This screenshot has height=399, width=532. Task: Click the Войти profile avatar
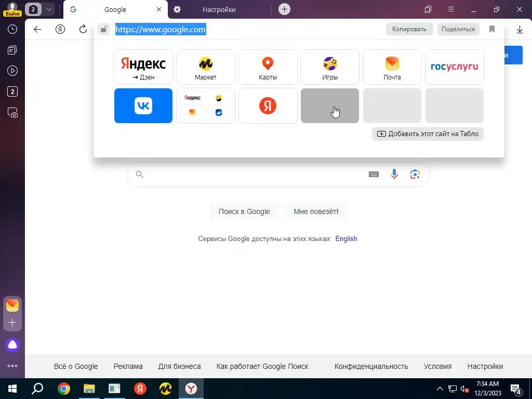(12, 9)
